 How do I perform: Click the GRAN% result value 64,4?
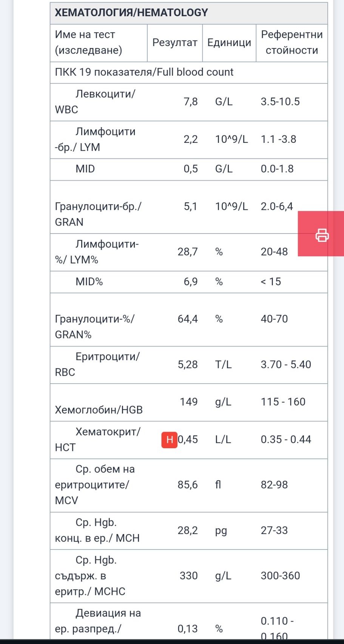pyautogui.click(x=188, y=319)
